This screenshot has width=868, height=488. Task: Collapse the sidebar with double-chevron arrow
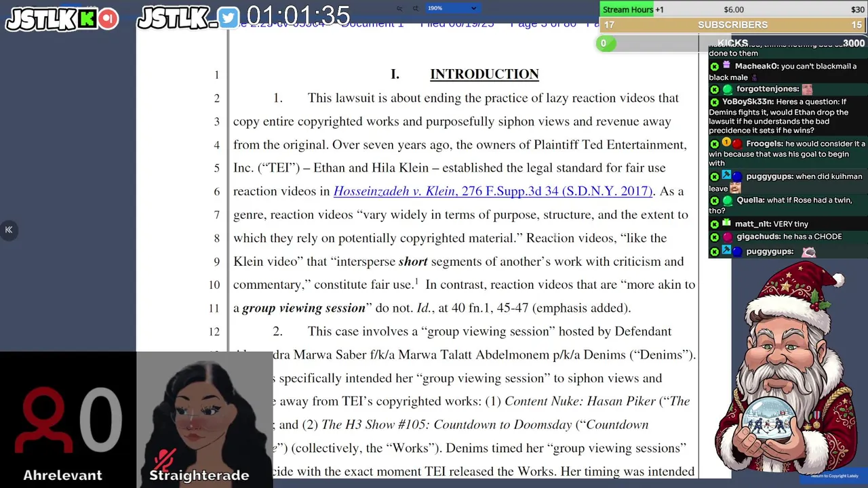click(9, 230)
